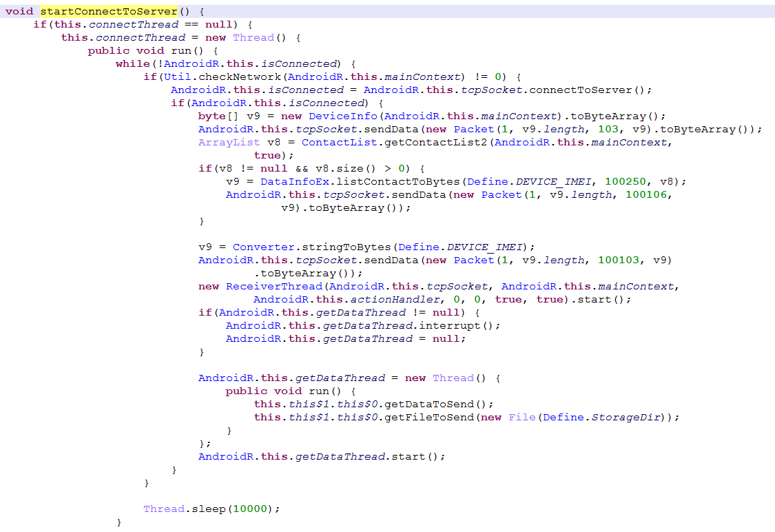Click the highlighted startConnectToServer method name
The image size is (775, 532).
[x=109, y=12]
